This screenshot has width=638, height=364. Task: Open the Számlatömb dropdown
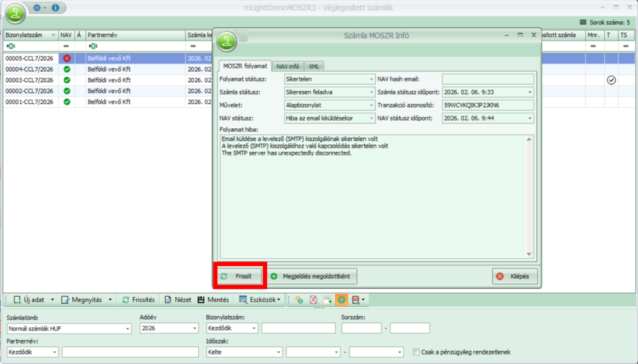[69, 329]
